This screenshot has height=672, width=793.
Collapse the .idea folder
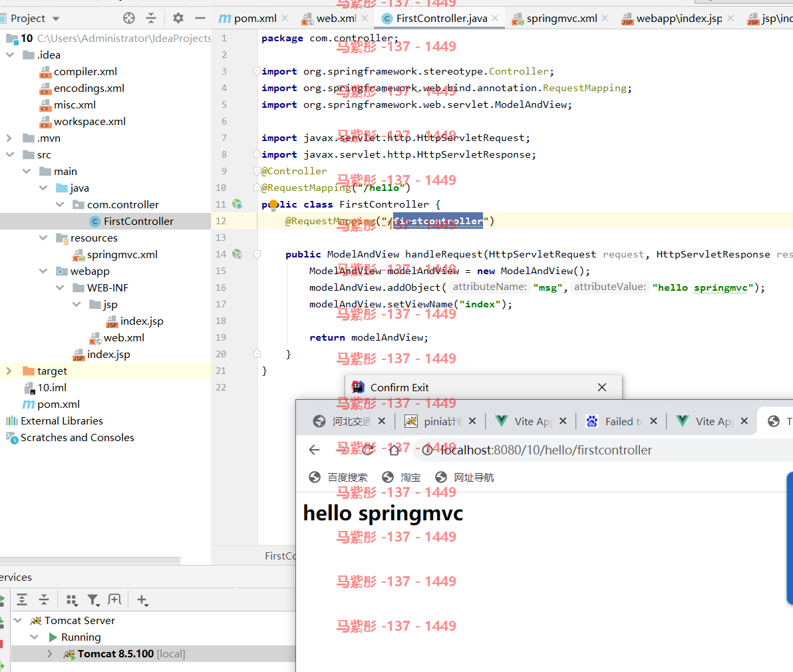10,55
